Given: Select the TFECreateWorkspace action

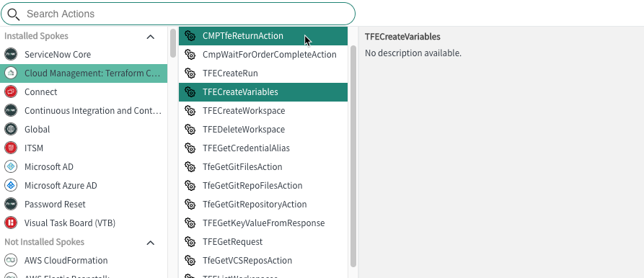Looking at the screenshot, I should click(263, 111).
